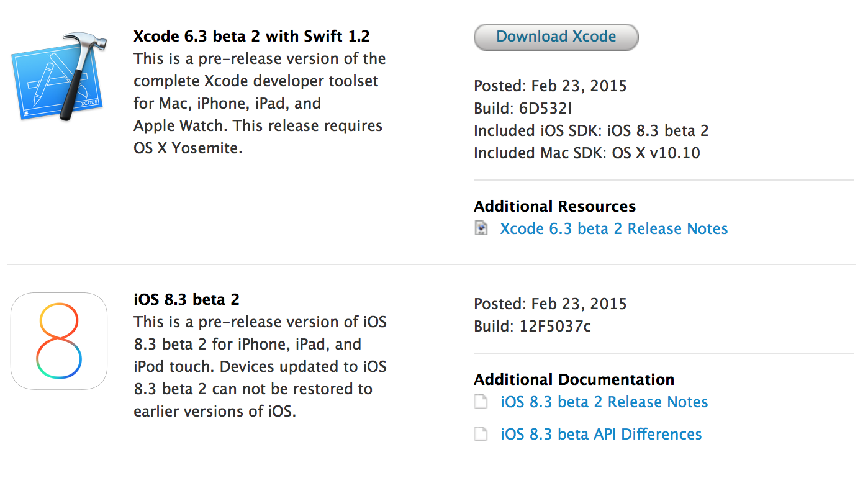Open iOS 8.3 beta API Differences link
Image resolution: width=868 pixels, height=483 pixels.
601,434
